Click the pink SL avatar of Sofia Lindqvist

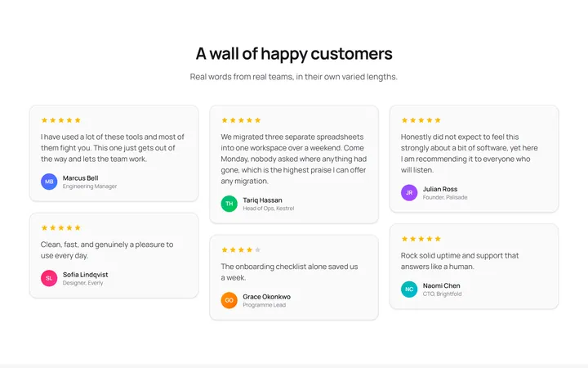point(49,278)
